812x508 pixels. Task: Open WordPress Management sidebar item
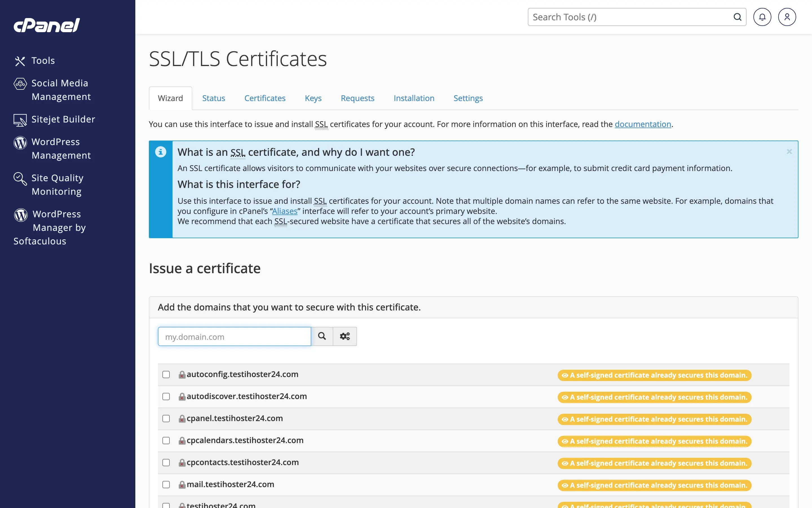click(x=52, y=148)
